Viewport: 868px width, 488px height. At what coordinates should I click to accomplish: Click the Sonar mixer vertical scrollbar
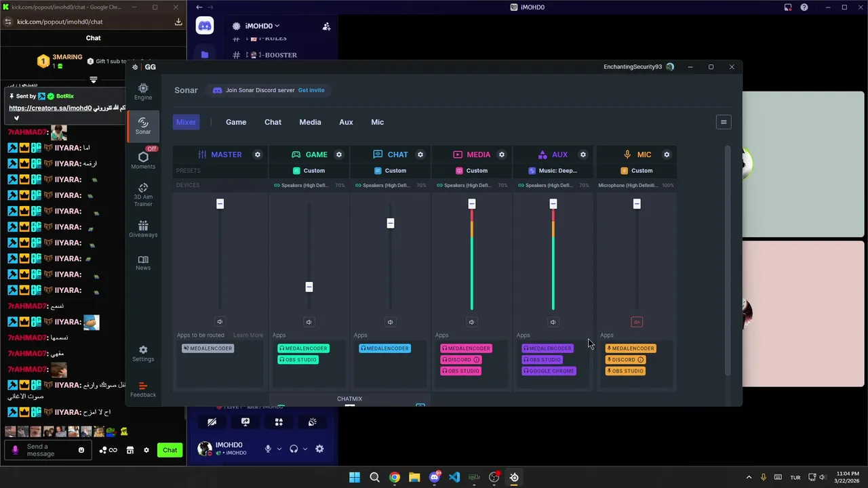(728, 261)
